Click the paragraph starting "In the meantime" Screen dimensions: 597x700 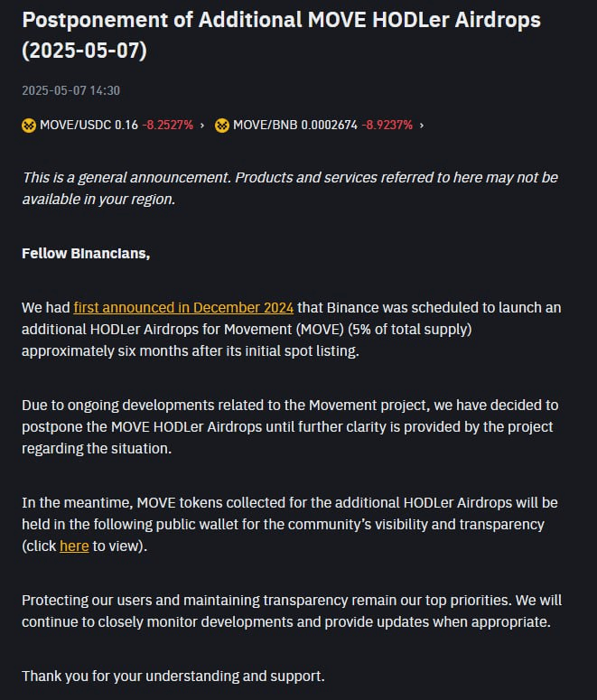290,524
